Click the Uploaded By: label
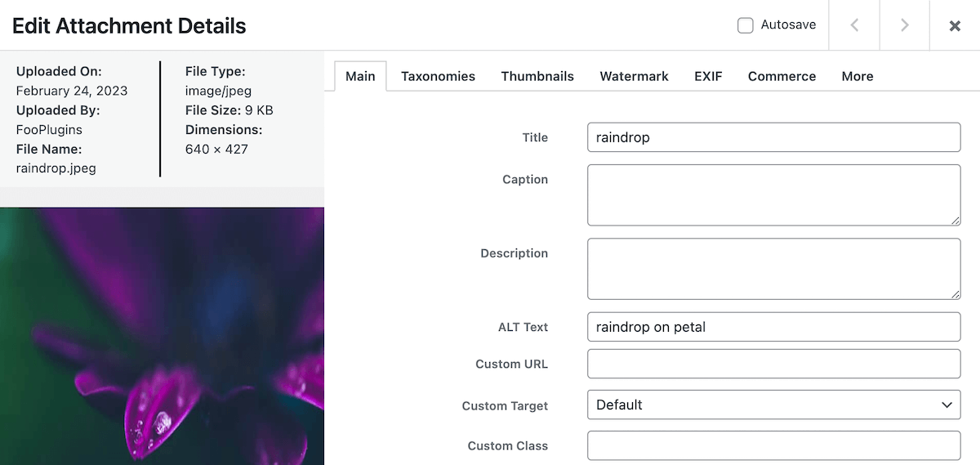Viewport: 980px width, 465px height. (x=58, y=110)
